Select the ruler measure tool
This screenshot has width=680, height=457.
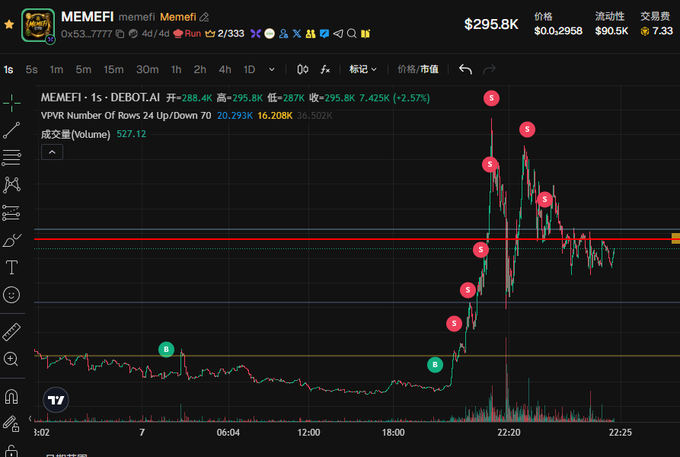tap(12, 332)
